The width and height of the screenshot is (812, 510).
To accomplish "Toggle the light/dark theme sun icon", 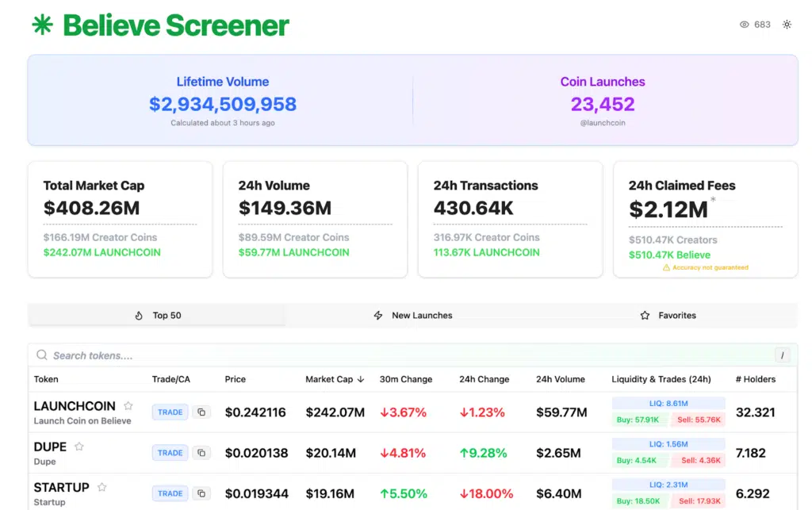I will pos(787,25).
